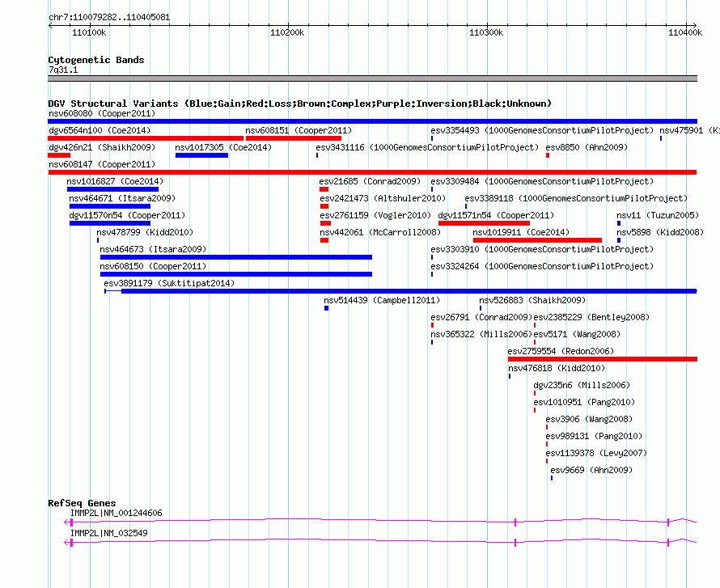Screen dimensions: 720x588
Task: Click the gray 7q31.1 cytogenetic band bar
Action: click(372, 78)
